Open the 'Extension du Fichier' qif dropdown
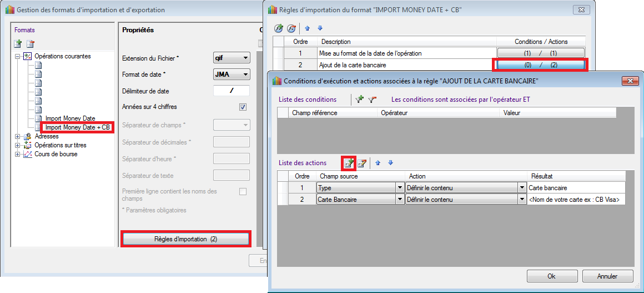The width and height of the screenshot is (644, 293). point(245,58)
